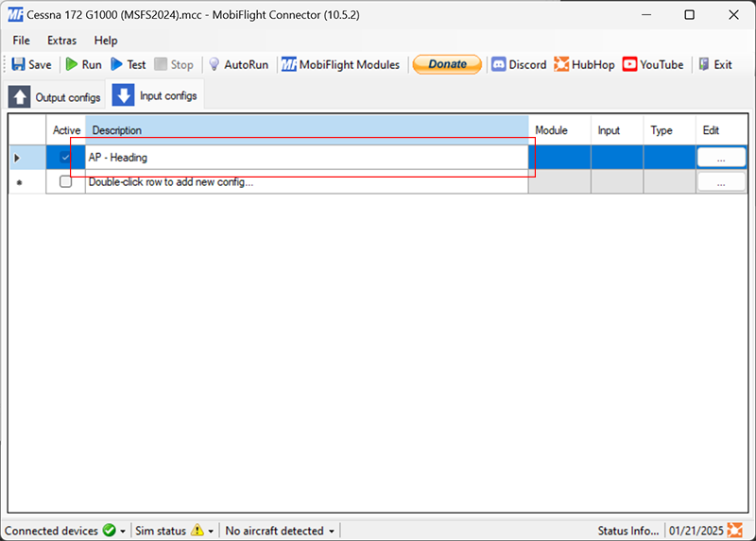Viewport: 756px width, 541px height.
Task: Click the Edit column header
Action: 722,129
